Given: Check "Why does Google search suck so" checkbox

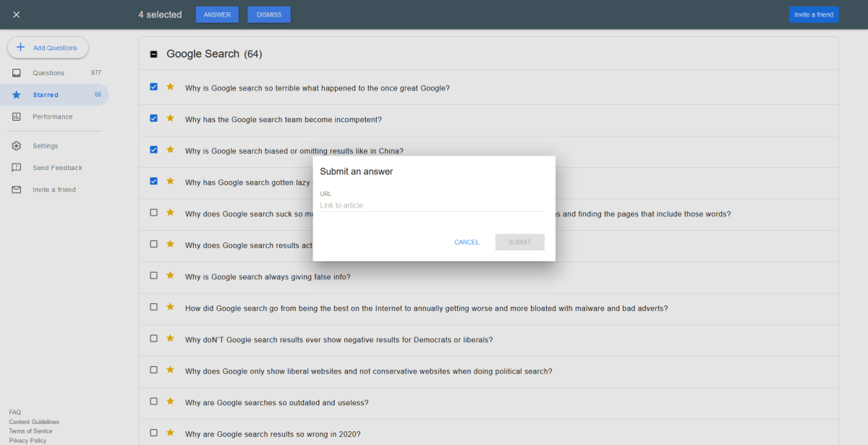Looking at the screenshot, I should coord(153,213).
